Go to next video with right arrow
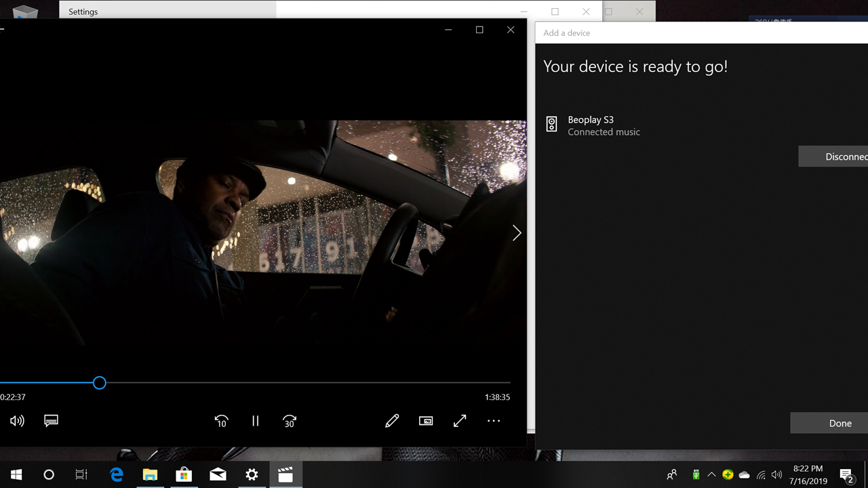Viewport: 868px width, 488px height. click(x=517, y=233)
